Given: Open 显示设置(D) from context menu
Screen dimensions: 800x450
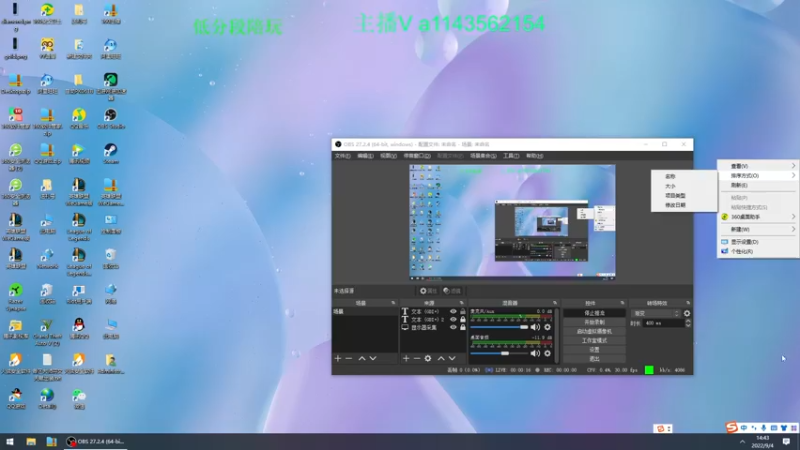Looking at the screenshot, I should tap(759, 242).
